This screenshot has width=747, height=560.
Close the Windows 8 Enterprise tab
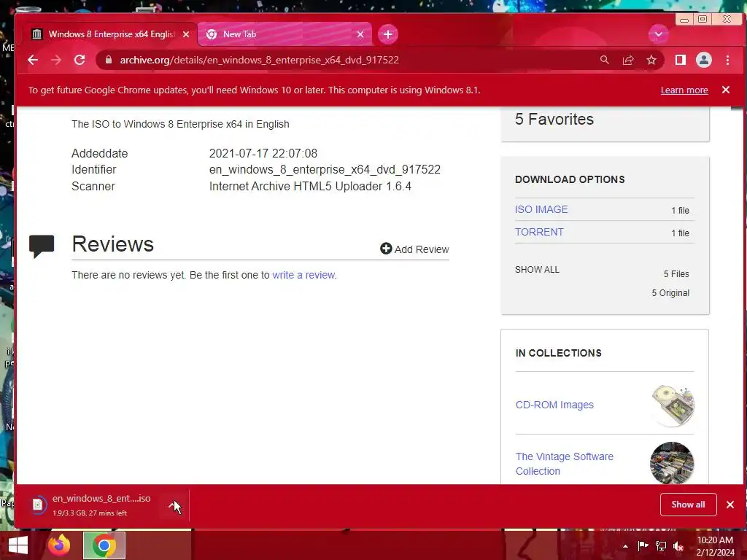point(186,34)
